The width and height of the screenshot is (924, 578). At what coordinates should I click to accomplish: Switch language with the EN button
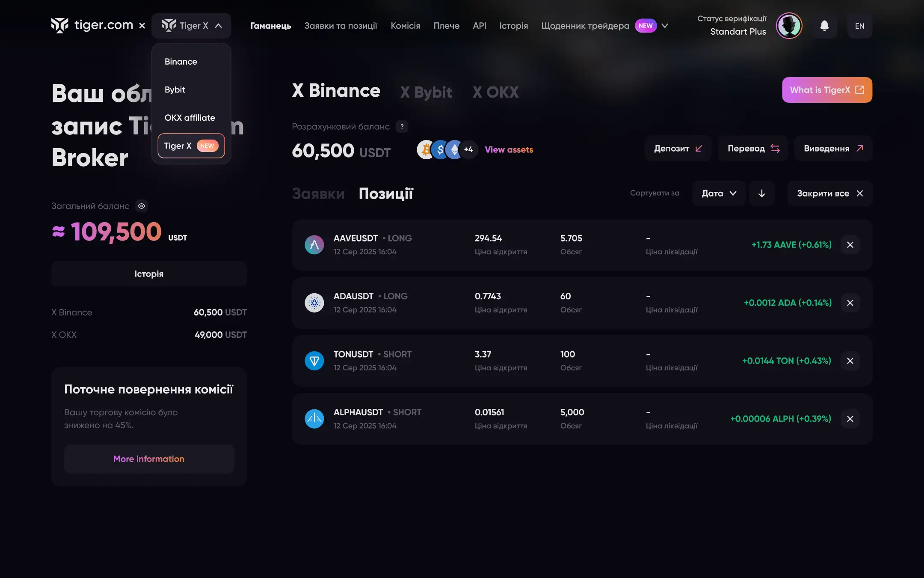click(x=859, y=26)
